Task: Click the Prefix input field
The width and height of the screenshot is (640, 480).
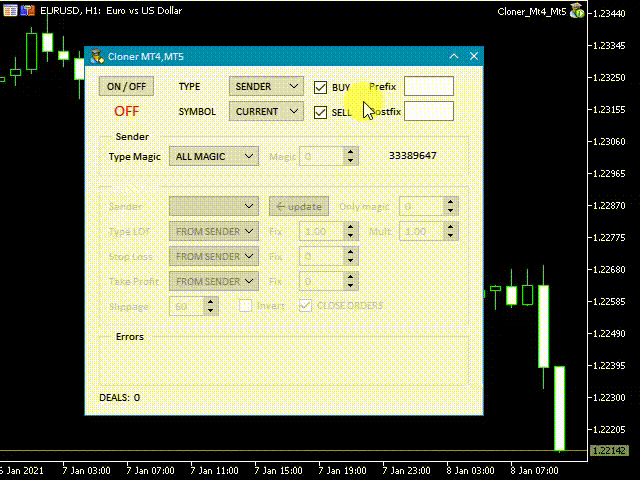Action: 429,86
